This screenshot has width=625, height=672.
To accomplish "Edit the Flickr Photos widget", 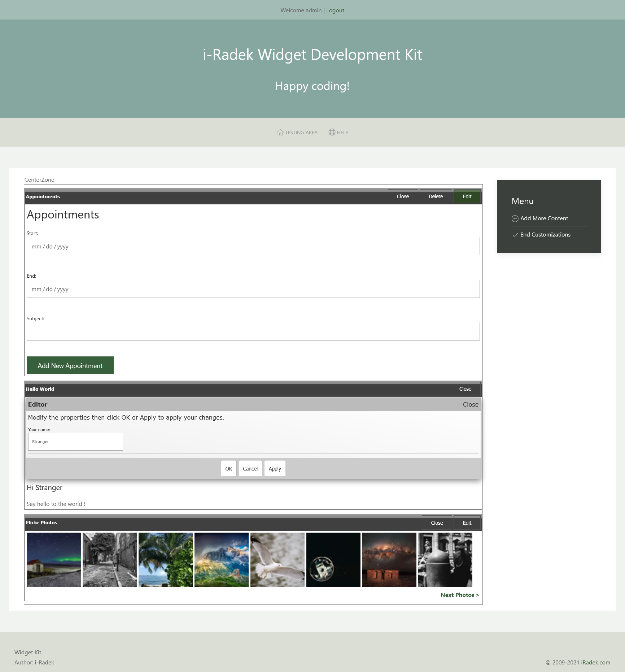I will [x=467, y=523].
